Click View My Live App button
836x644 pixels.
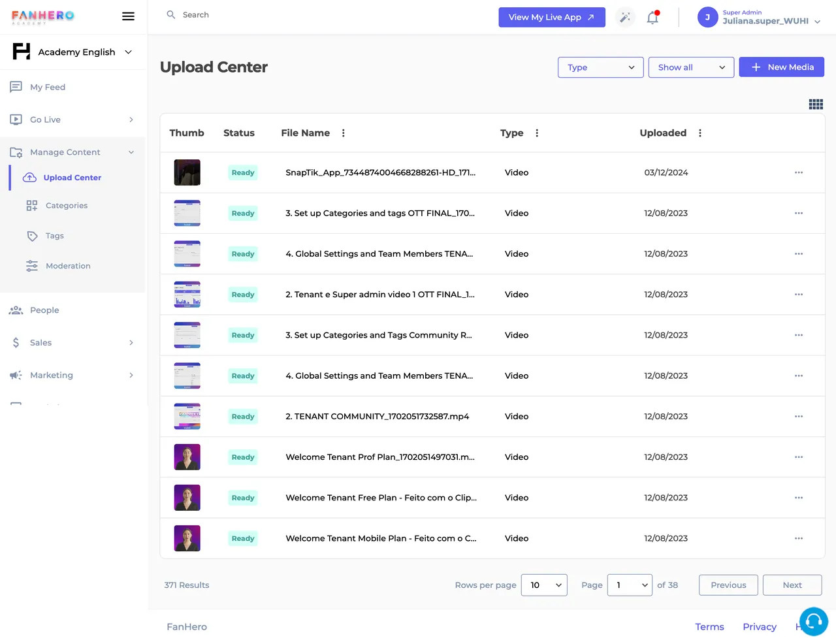tap(552, 17)
